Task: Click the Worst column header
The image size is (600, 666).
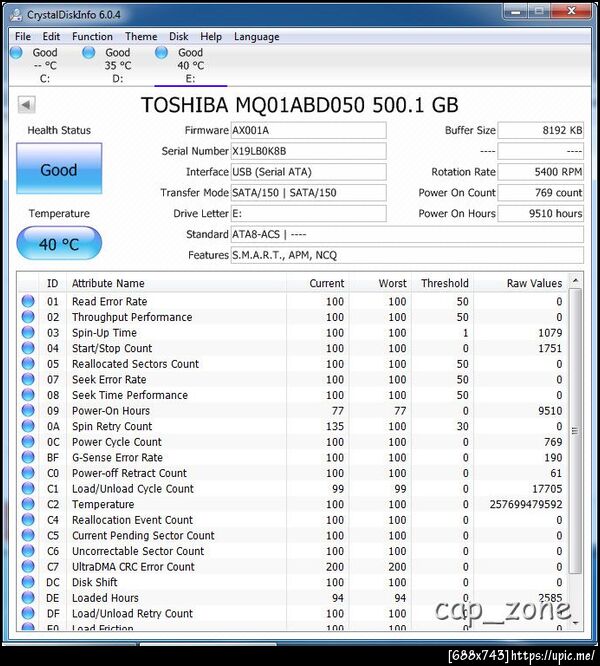Action: click(x=380, y=283)
